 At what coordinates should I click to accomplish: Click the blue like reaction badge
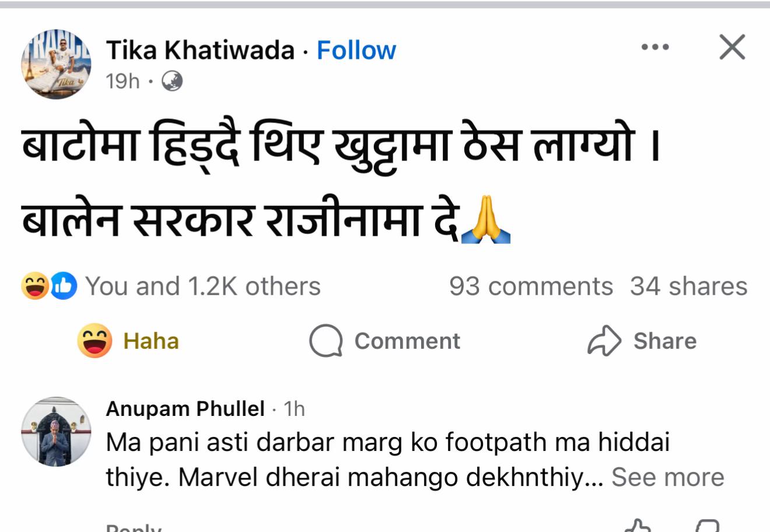[x=64, y=286]
